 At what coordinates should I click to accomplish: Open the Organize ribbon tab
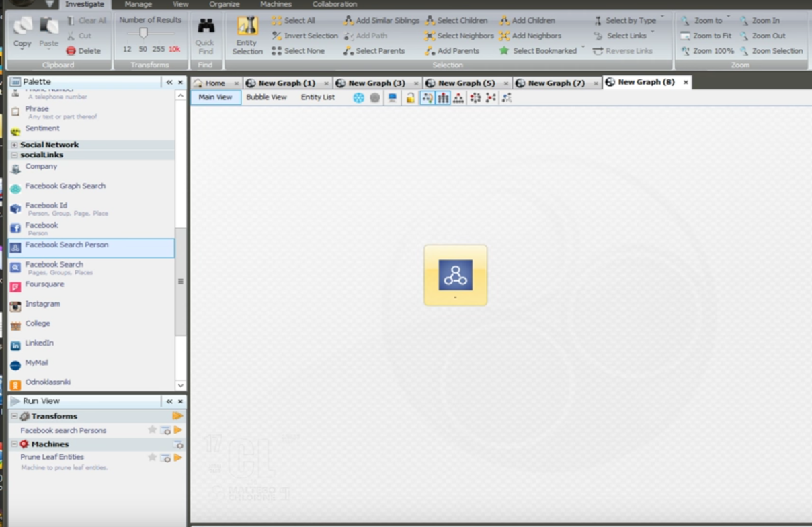pyautogui.click(x=224, y=4)
